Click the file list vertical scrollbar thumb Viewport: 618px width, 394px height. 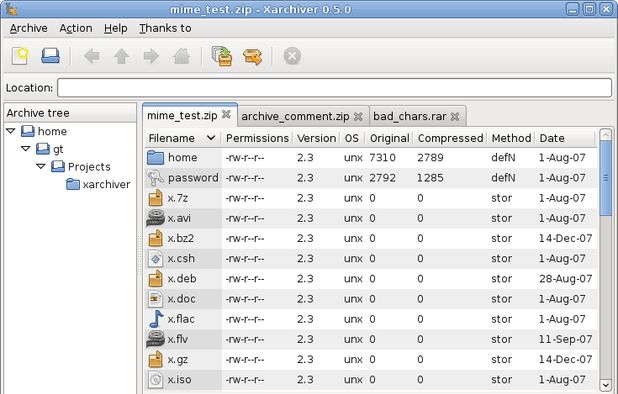[x=605, y=178]
